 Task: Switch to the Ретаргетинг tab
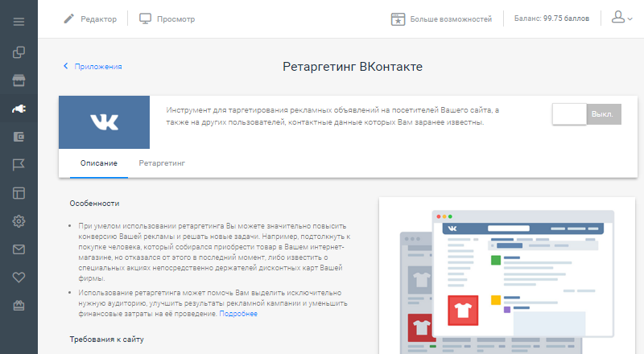162,163
